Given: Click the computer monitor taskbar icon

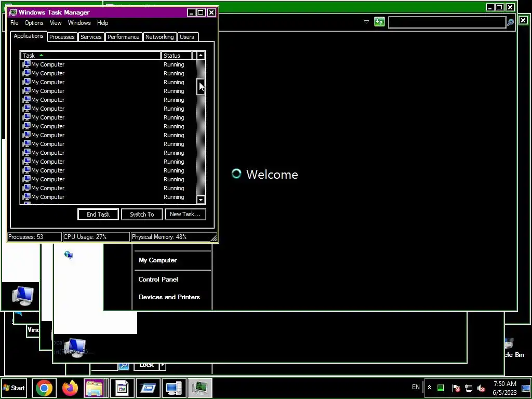Looking at the screenshot, I should (x=174, y=388).
